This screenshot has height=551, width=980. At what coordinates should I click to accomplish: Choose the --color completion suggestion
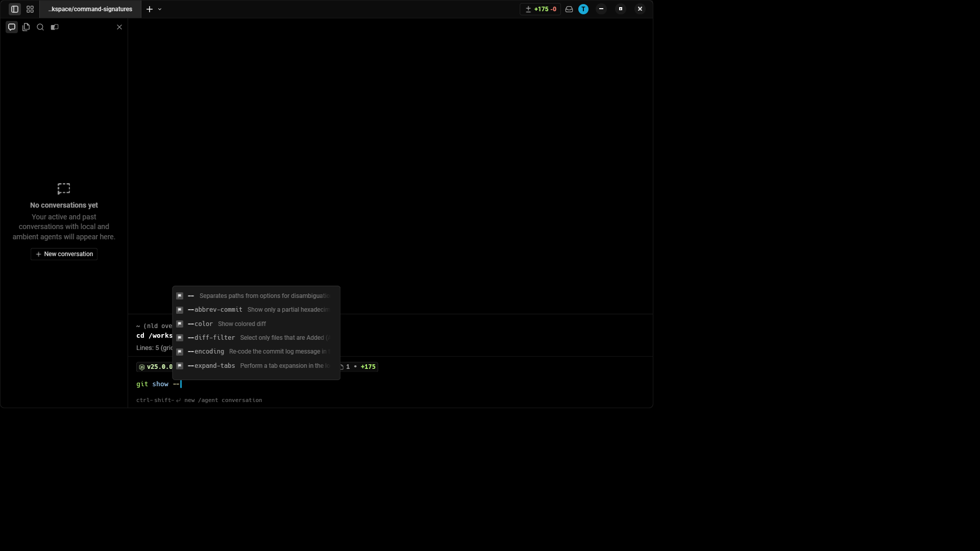click(256, 324)
